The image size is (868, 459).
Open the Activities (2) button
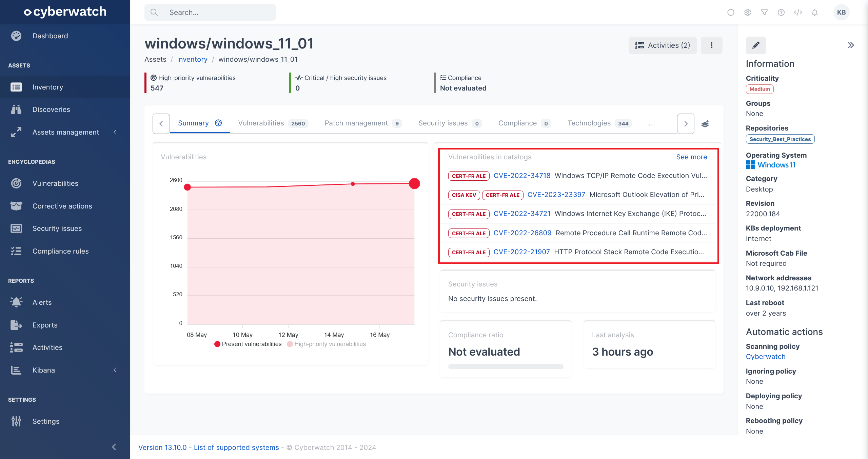tap(663, 45)
